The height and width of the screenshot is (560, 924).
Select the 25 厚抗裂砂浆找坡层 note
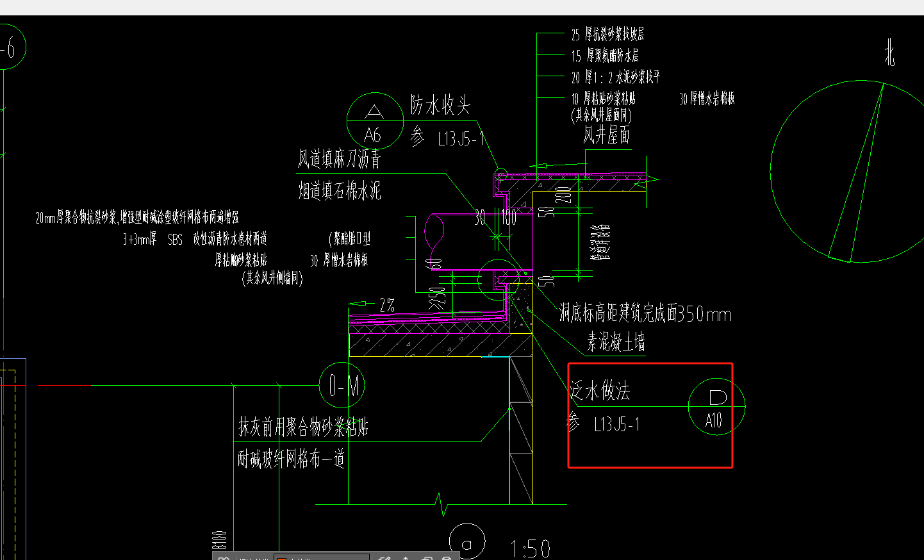[x=607, y=35]
